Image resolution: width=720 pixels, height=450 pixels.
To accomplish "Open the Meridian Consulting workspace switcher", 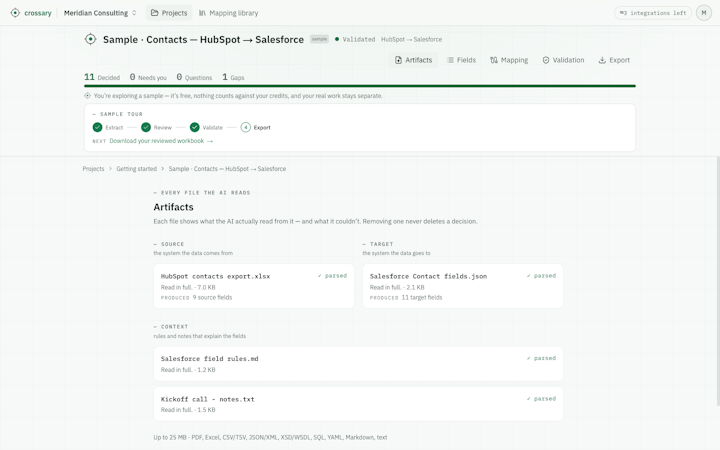I will tap(100, 13).
